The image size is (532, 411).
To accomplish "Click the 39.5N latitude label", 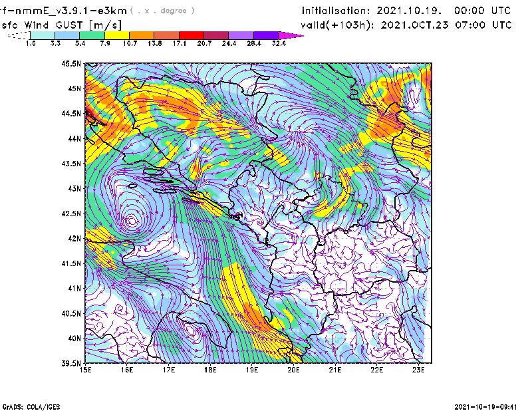I will click(71, 363).
